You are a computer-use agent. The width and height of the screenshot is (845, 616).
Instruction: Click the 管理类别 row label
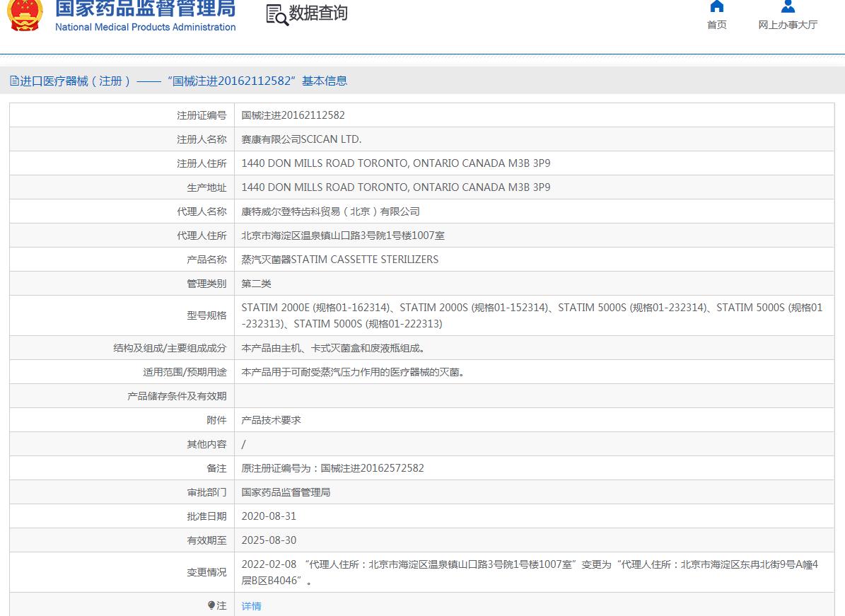click(206, 284)
